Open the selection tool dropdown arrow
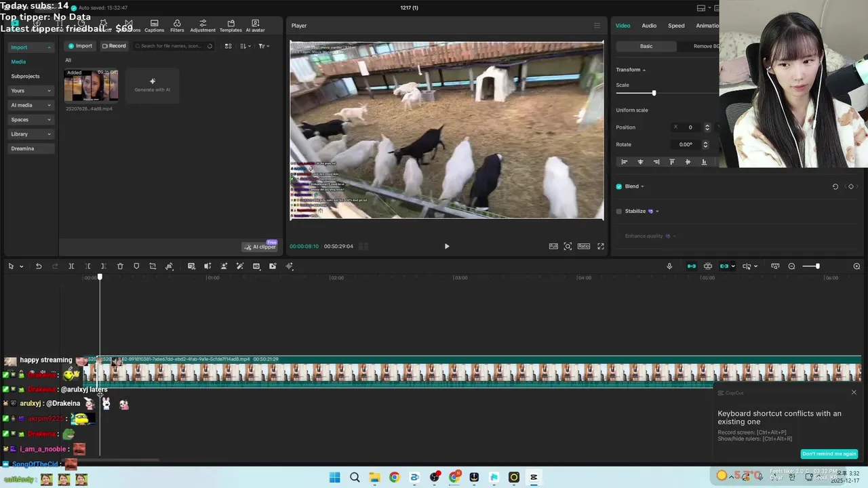The height and width of the screenshot is (488, 868). [21, 266]
